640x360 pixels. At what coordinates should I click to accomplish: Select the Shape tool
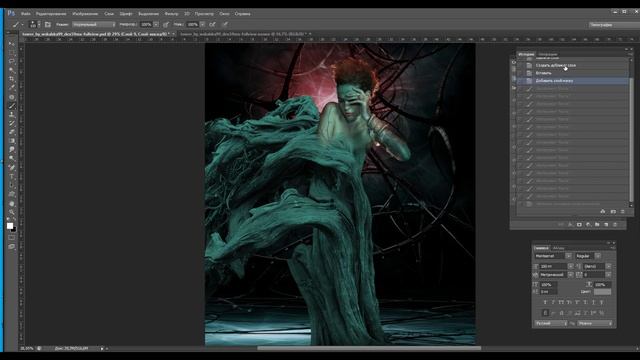12,194
